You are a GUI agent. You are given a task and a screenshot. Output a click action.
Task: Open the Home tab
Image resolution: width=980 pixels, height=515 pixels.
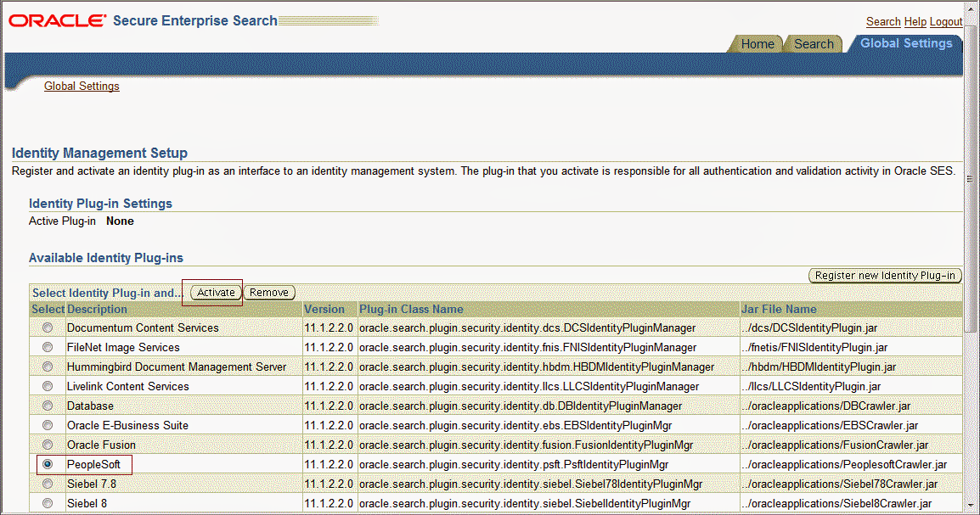tap(757, 44)
